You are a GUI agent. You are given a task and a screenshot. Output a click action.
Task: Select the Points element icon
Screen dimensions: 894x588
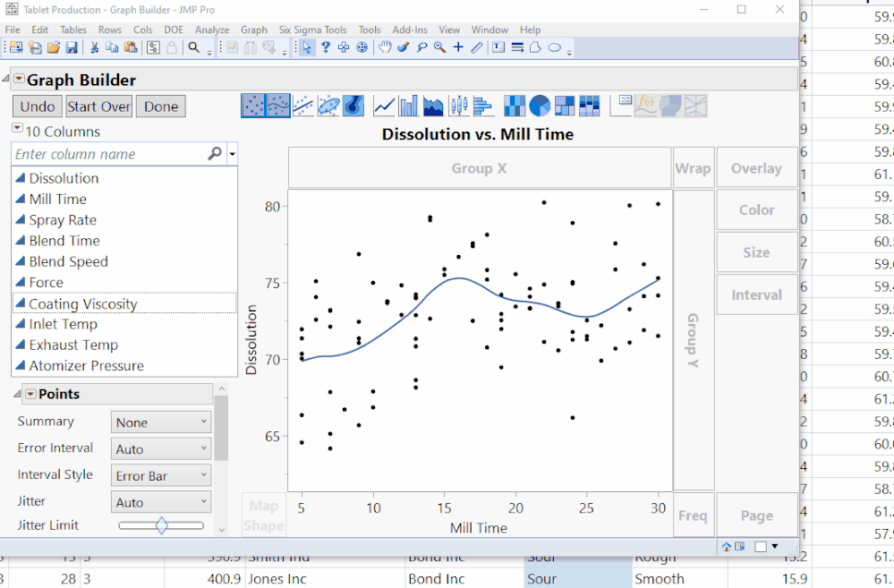(x=253, y=107)
